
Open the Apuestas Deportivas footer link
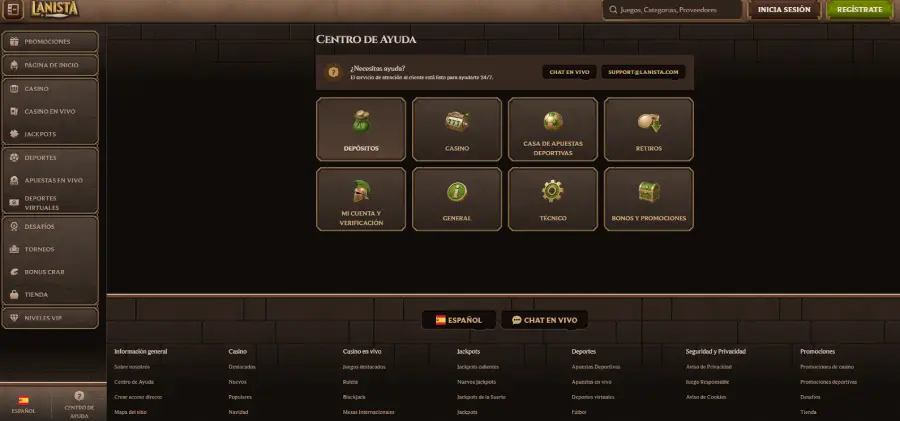click(596, 367)
